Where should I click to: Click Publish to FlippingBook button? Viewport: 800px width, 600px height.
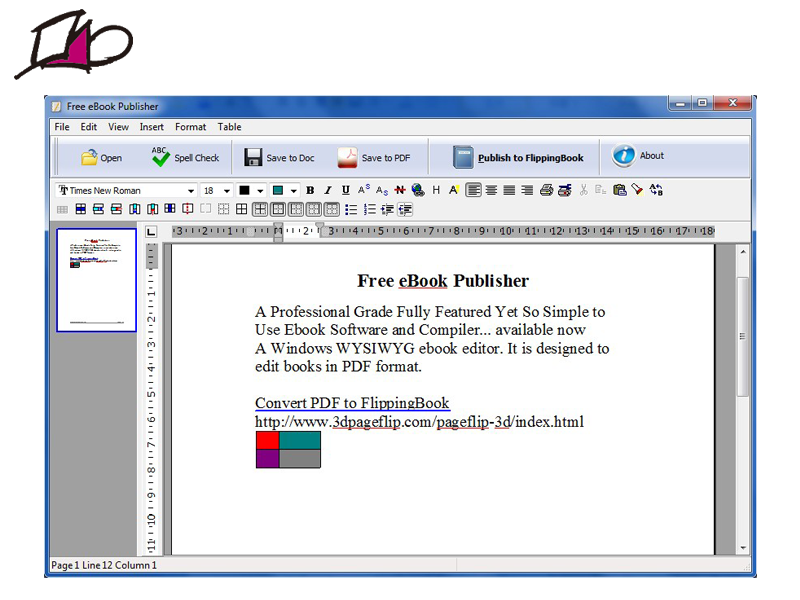click(x=518, y=157)
